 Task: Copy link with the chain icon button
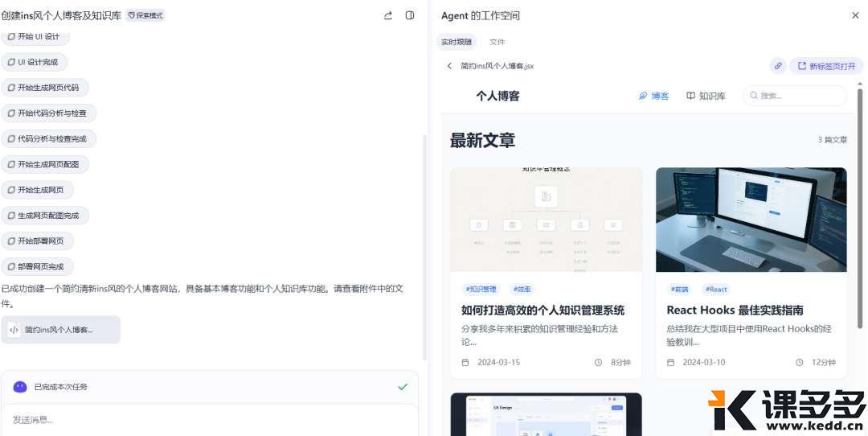778,66
